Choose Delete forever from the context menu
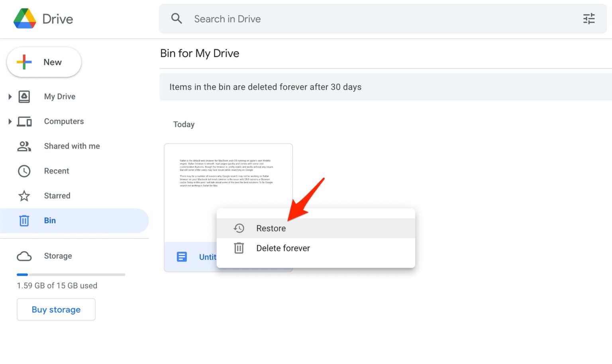Image resolution: width=612 pixels, height=364 pixels. [283, 248]
